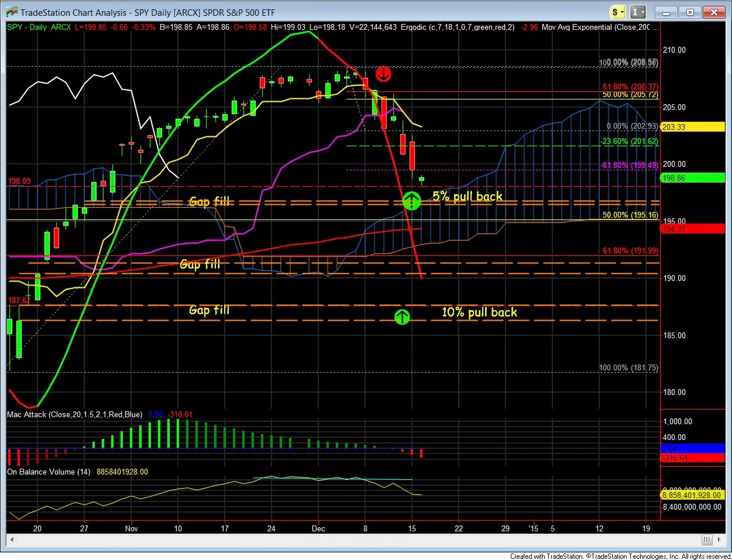Select the 'Gap fill' annotation near 197

coord(209,202)
